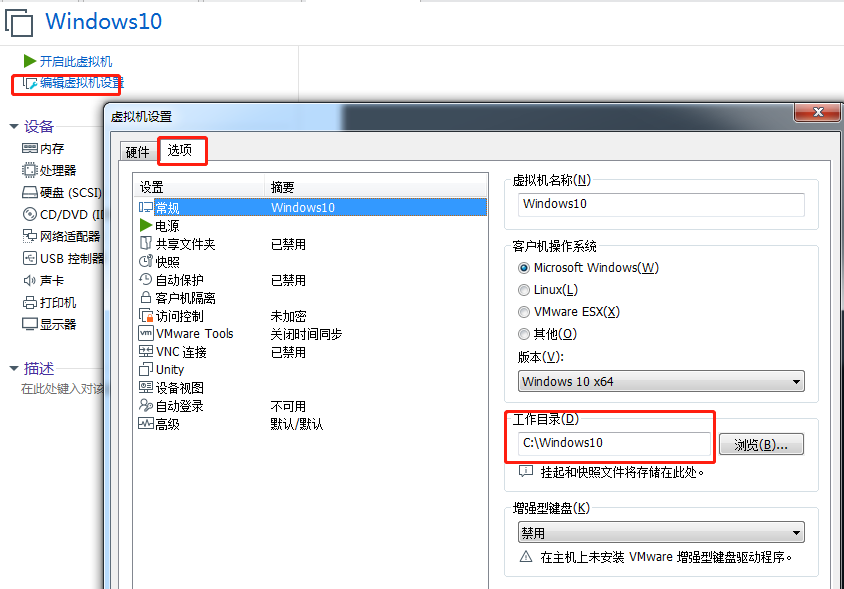Click the VNC 连接 icon
The height and width of the screenshot is (589, 844).
click(146, 352)
